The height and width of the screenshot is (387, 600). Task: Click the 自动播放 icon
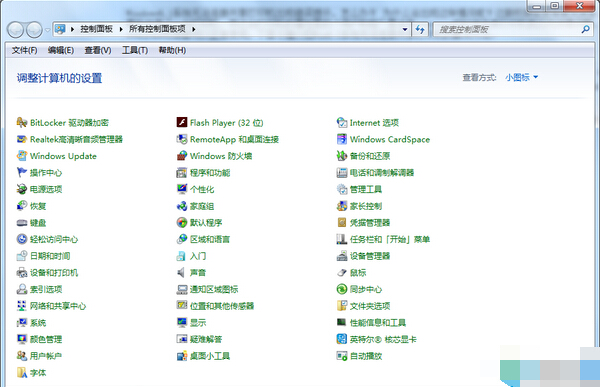click(342, 356)
